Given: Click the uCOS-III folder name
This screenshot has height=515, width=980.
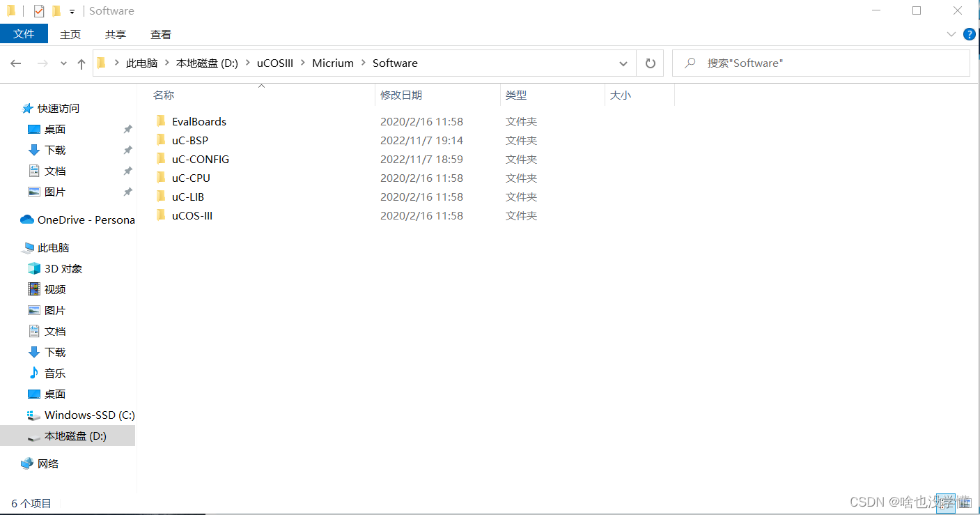Looking at the screenshot, I should pyautogui.click(x=192, y=215).
